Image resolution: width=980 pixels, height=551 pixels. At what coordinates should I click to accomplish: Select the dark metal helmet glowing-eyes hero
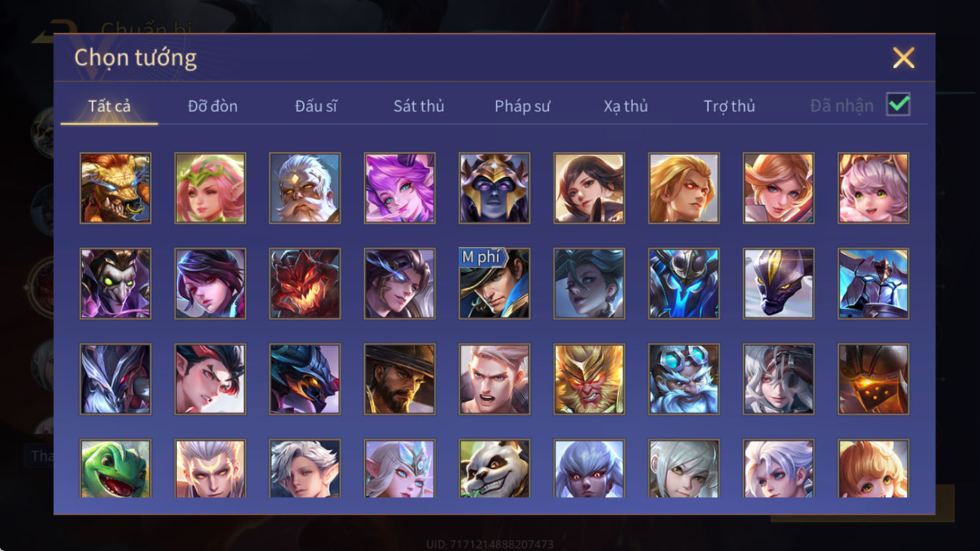coord(874,379)
